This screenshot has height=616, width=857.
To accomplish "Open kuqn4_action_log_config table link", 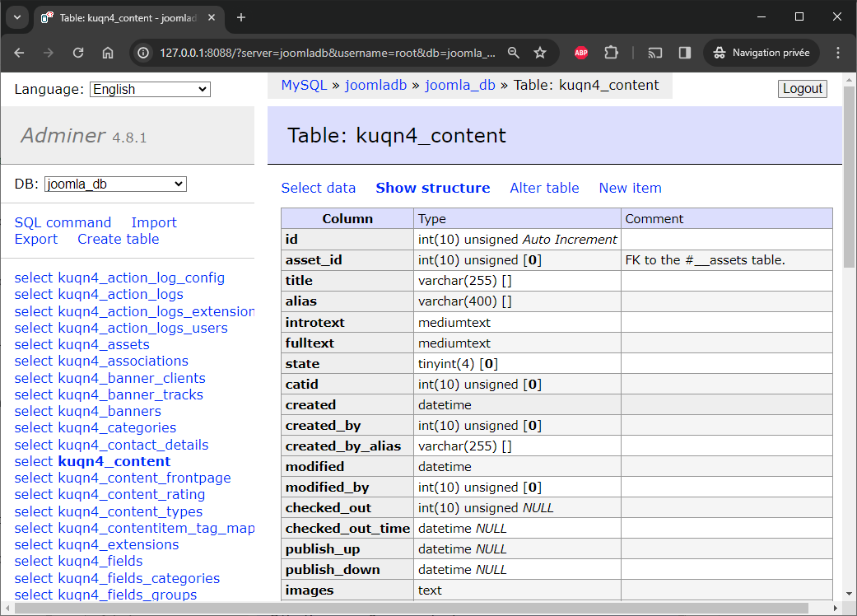I will point(141,278).
